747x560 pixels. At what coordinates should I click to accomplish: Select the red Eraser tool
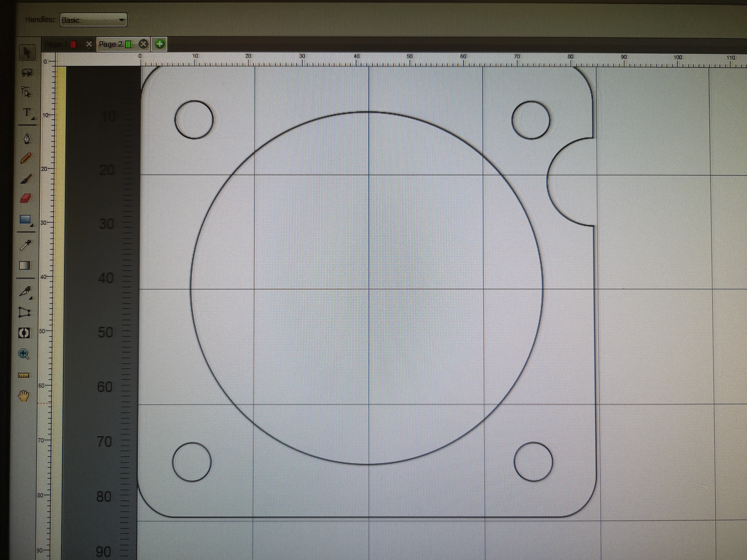click(26, 198)
